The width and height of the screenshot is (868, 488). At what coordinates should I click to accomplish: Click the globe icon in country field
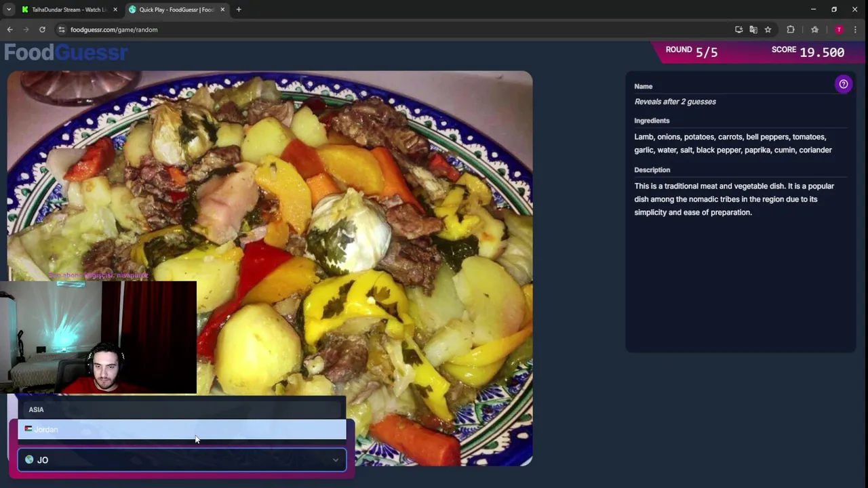29,460
